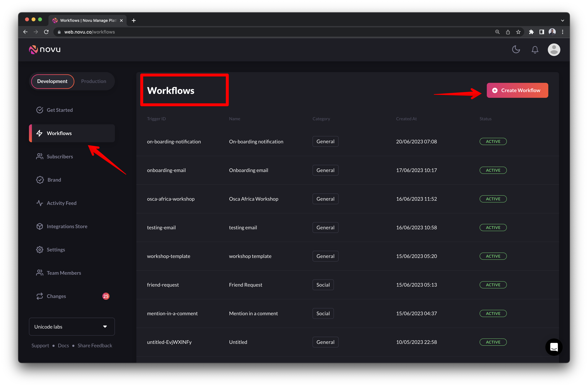Open the Changes section showing 25 pending
Image resolution: width=588 pixels, height=387 pixels.
click(x=56, y=296)
